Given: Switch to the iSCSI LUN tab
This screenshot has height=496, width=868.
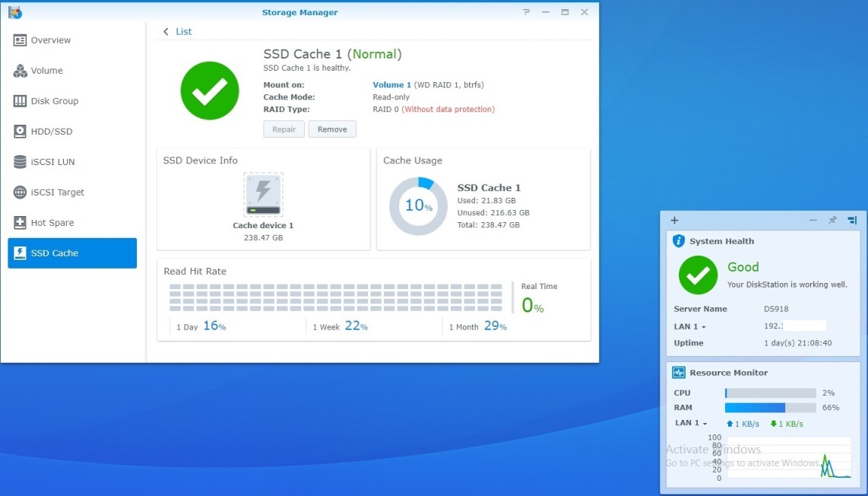Looking at the screenshot, I should coord(72,162).
